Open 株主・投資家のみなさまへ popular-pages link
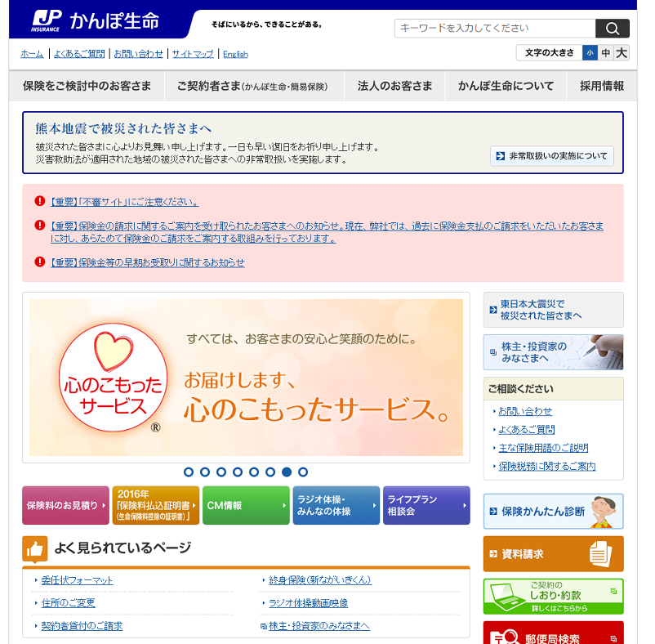The width and height of the screenshot is (655, 644). pyautogui.click(x=319, y=626)
